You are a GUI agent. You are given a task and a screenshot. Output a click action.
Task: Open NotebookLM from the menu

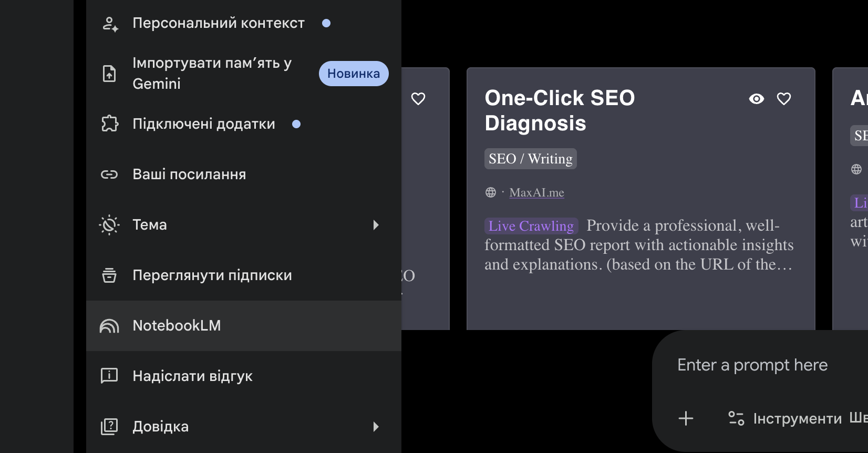click(244, 326)
